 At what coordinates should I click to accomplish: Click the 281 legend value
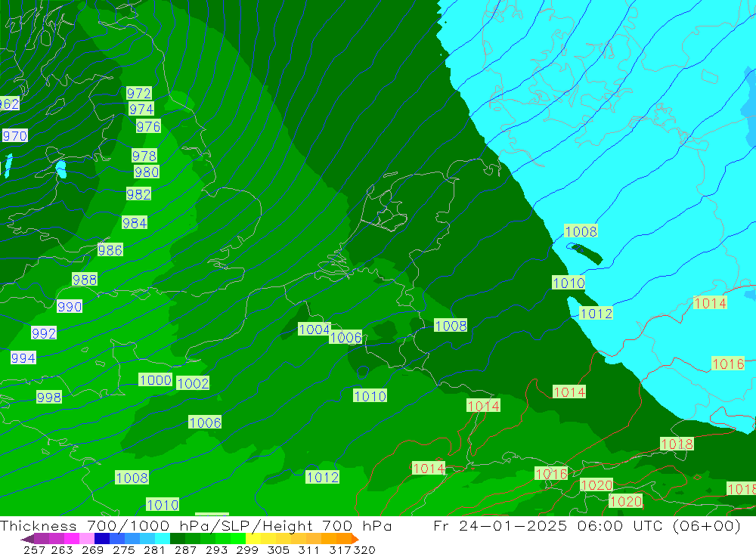tap(154, 549)
